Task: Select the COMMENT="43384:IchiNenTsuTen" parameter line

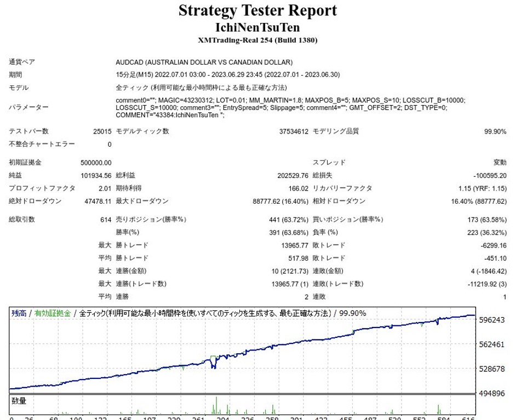Action: (x=170, y=115)
